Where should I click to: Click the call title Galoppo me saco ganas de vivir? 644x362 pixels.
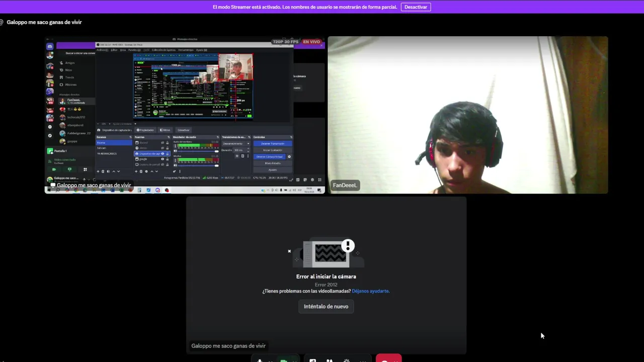(x=44, y=22)
